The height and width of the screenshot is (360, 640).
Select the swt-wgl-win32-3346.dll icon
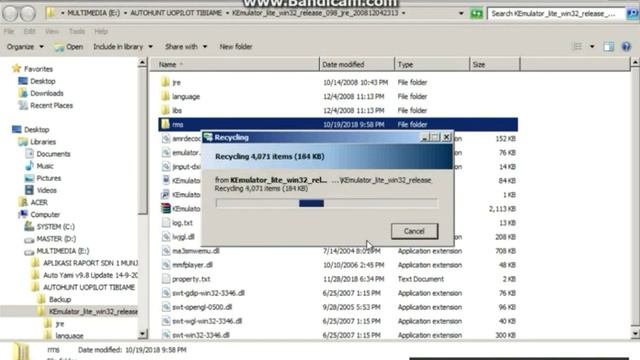(166, 321)
